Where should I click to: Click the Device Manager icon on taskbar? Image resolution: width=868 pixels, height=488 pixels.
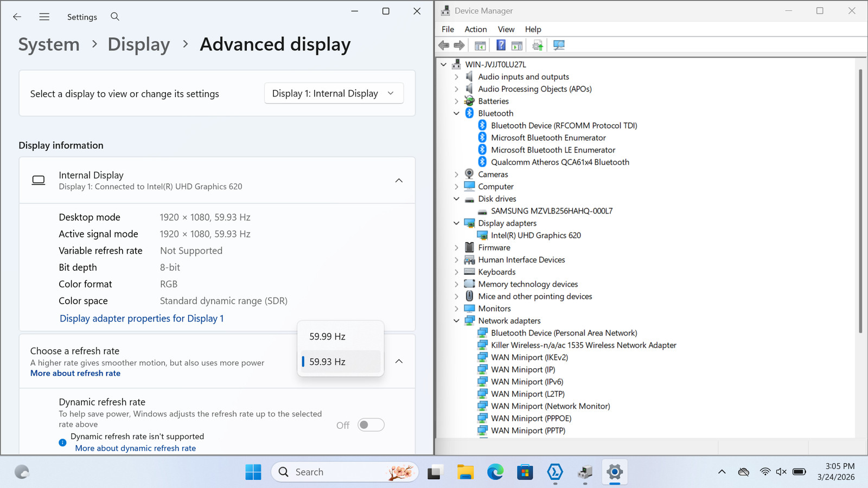pyautogui.click(x=585, y=472)
